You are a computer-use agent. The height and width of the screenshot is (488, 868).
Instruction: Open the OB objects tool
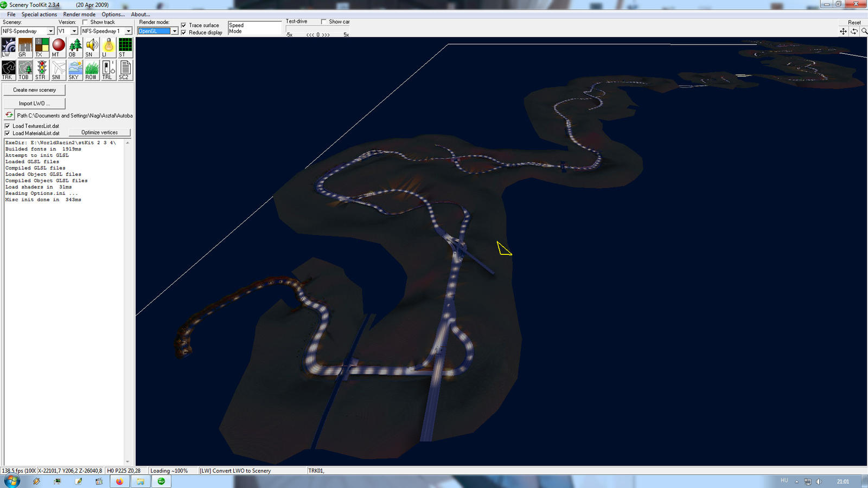75,47
